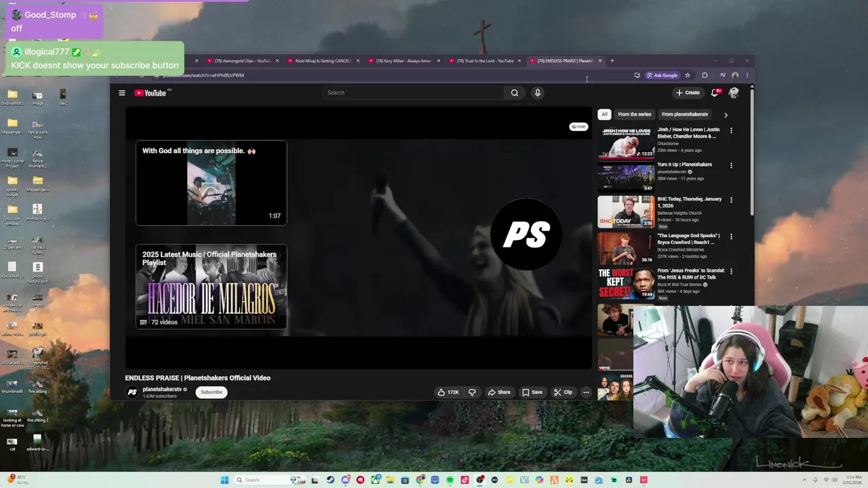The width and height of the screenshot is (868, 488).
Task: Close the Trust In the Lord tab
Action: 519,61
